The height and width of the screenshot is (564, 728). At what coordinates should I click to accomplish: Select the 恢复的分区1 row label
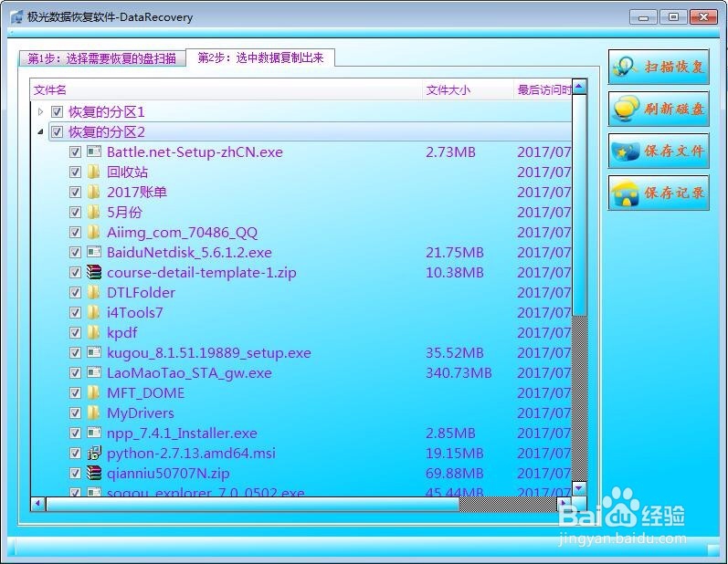(107, 111)
